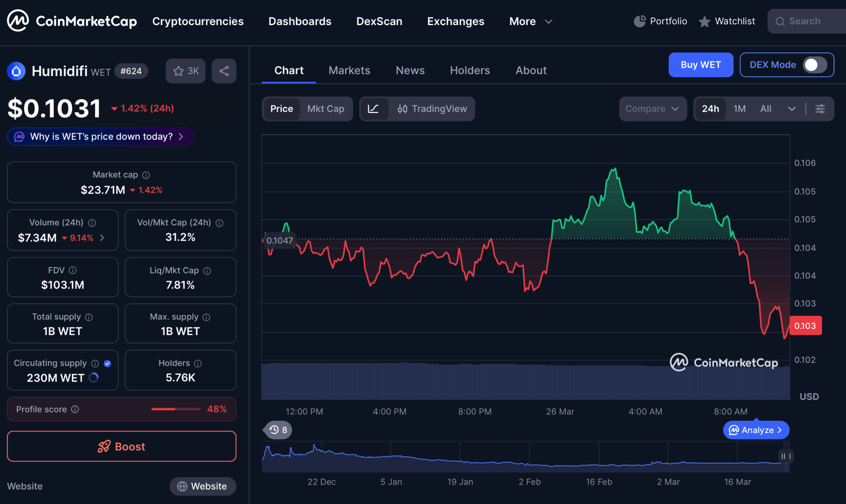Switch chart to Mkt Cap view
This screenshot has height=504, width=846.
tap(326, 109)
